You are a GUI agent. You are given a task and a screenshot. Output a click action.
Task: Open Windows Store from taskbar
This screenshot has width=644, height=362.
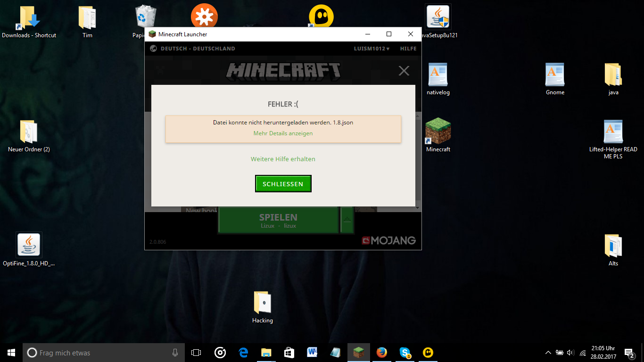click(289, 353)
